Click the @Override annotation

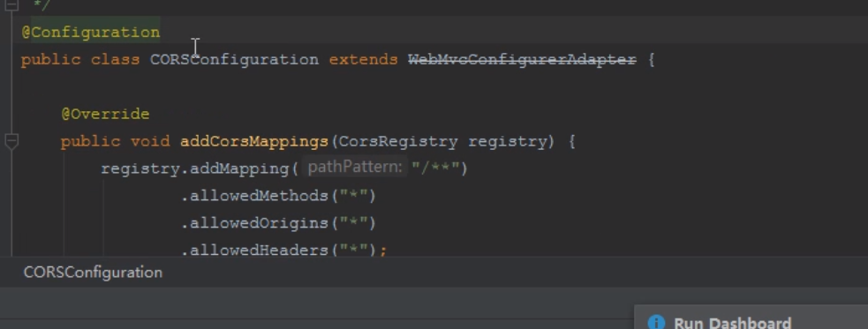(x=105, y=114)
